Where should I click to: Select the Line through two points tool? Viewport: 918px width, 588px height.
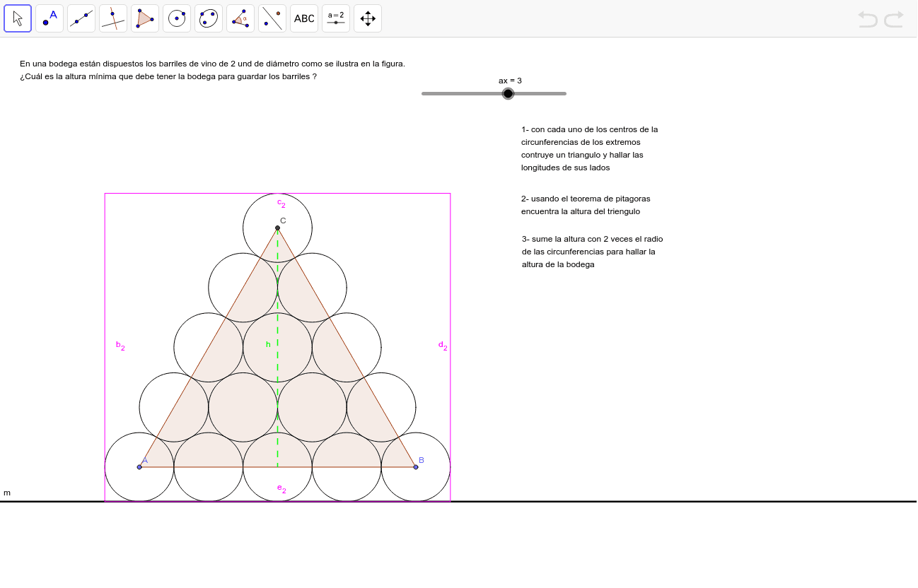[x=81, y=18]
